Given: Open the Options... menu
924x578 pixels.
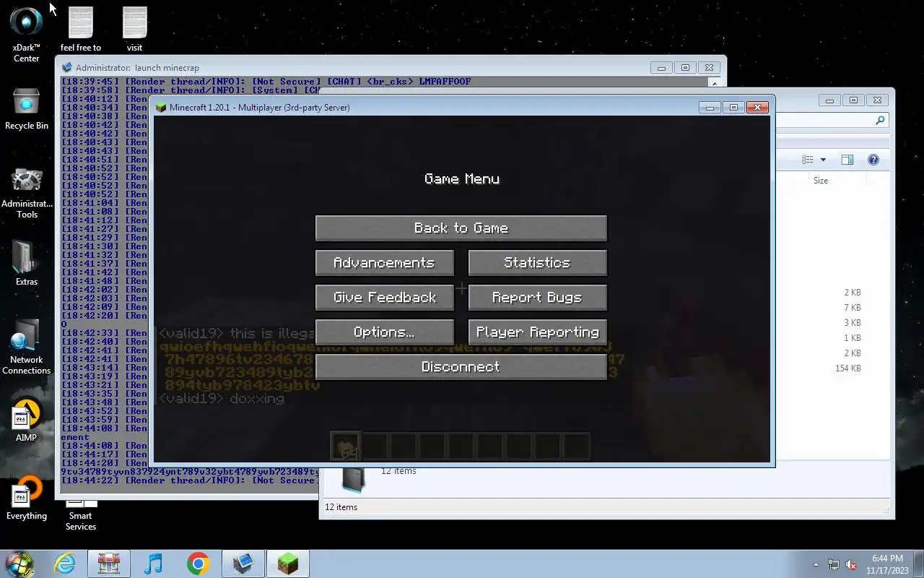Looking at the screenshot, I should pyautogui.click(x=385, y=332).
